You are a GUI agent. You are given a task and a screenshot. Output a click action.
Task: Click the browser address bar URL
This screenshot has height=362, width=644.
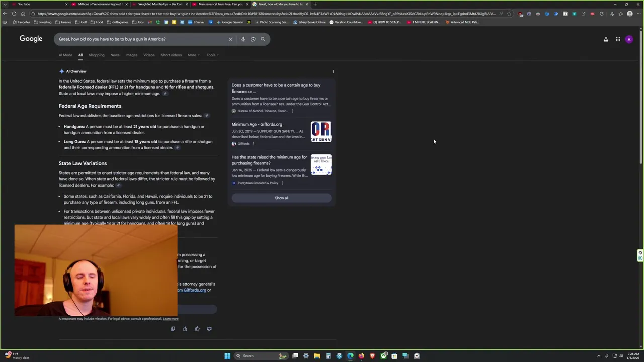click(x=266, y=14)
